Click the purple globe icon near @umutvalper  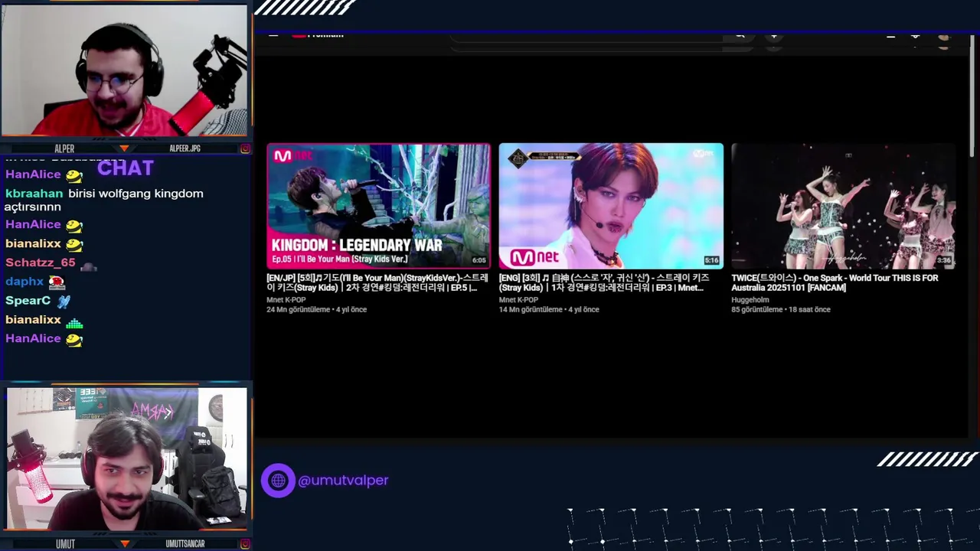point(278,481)
